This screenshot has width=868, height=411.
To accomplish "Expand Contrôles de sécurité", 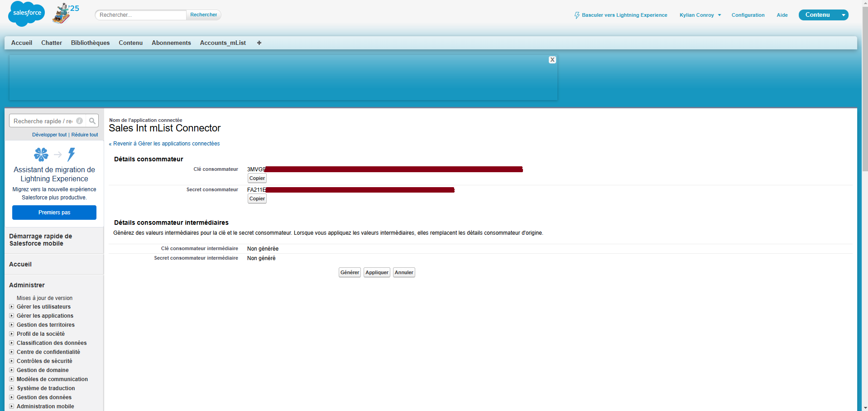I will [x=12, y=361].
